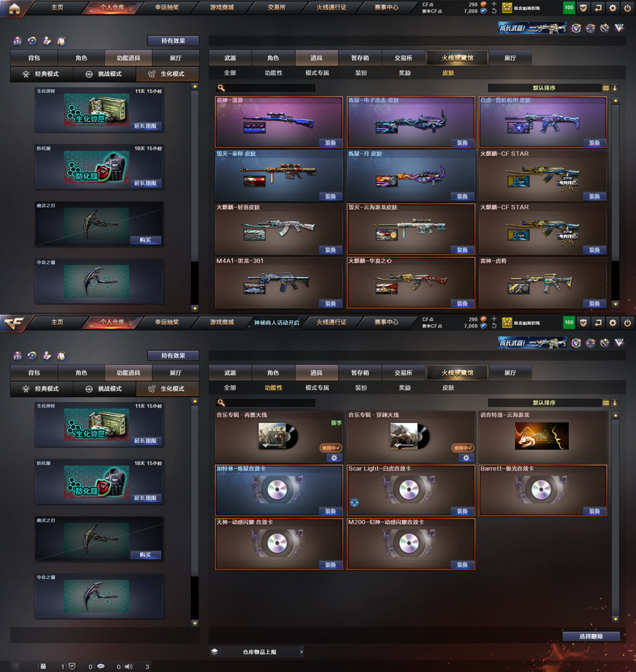Screen dimensions: 636x672
Task: Open the ranking podium icon in upper screenshot
Action: 18,41
